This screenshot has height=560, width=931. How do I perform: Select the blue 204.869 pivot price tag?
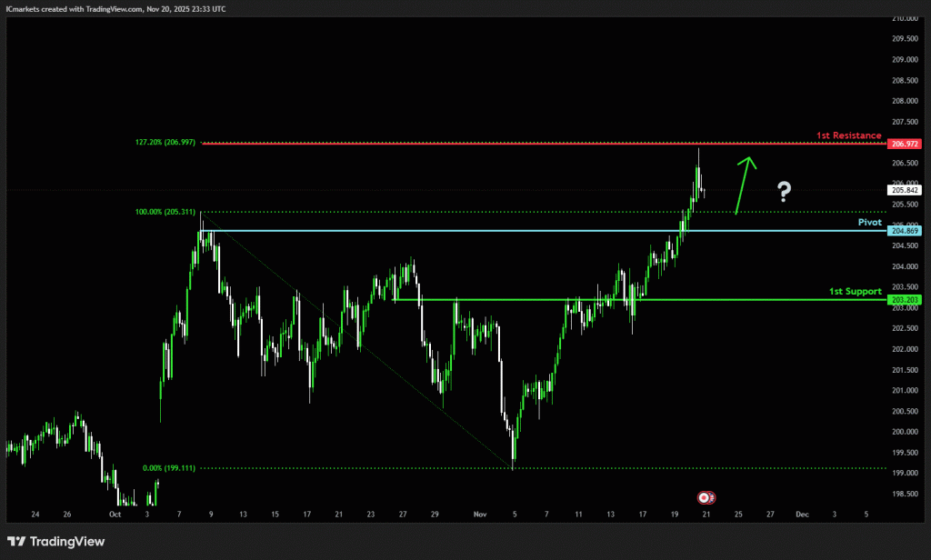pyautogui.click(x=906, y=231)
